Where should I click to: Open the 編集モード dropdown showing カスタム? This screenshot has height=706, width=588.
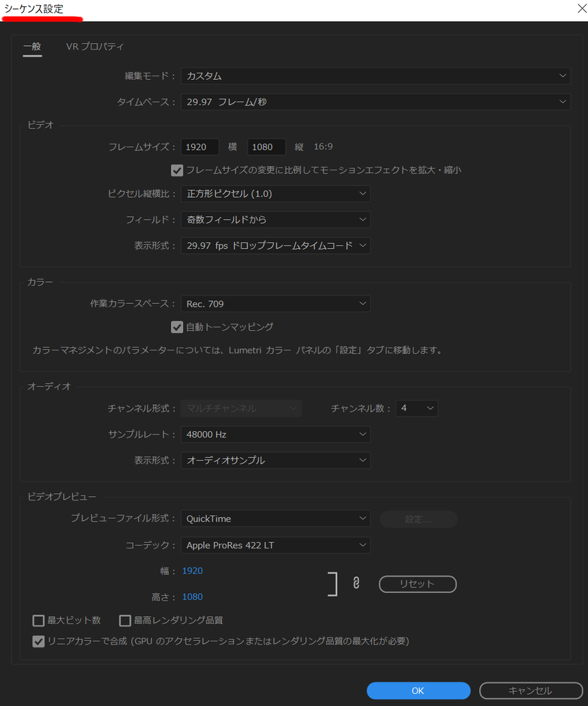click(x=375, y=76)
